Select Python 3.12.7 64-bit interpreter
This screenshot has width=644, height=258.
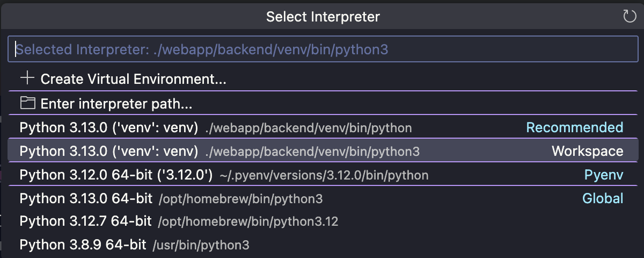pyautogui.click(x=86, y=221)
